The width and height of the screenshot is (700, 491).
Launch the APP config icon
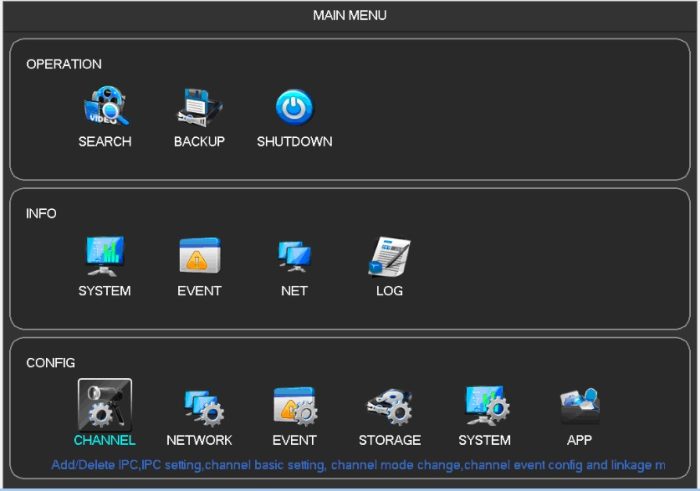tap(579, 406)
